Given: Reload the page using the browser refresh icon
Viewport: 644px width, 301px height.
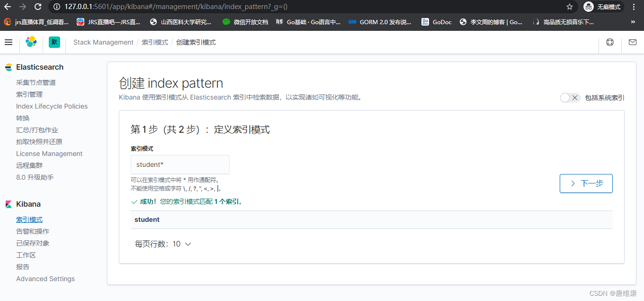Looking at the screenshot, I should click(37, 7).
